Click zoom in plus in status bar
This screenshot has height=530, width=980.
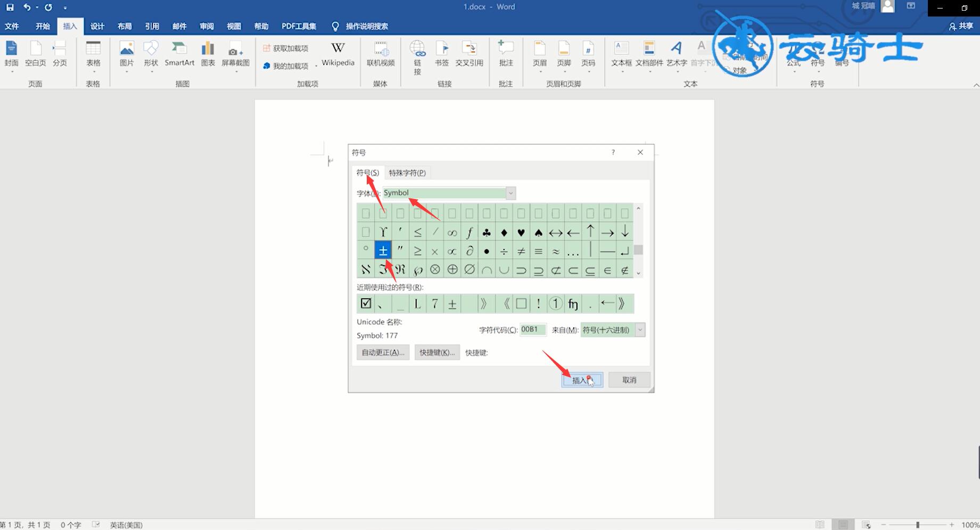(x=952, y=525)
